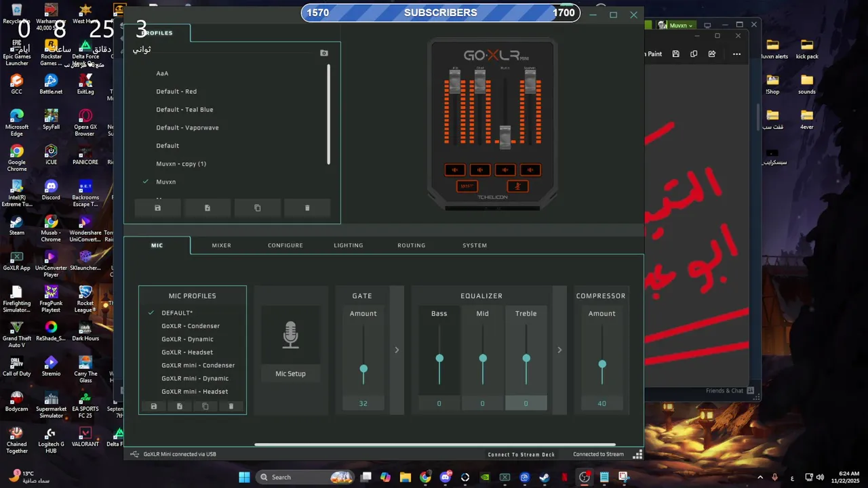Click the USB icon in the status bar
This screenshot has width=868, height=488.
click(x=134, y=454)
